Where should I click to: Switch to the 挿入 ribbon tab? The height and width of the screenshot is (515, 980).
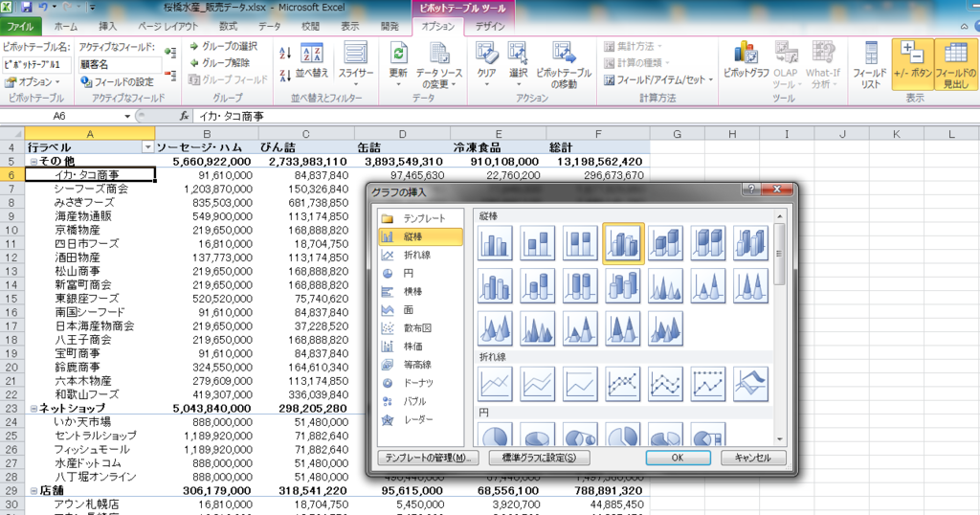click(x=107, y=26)
